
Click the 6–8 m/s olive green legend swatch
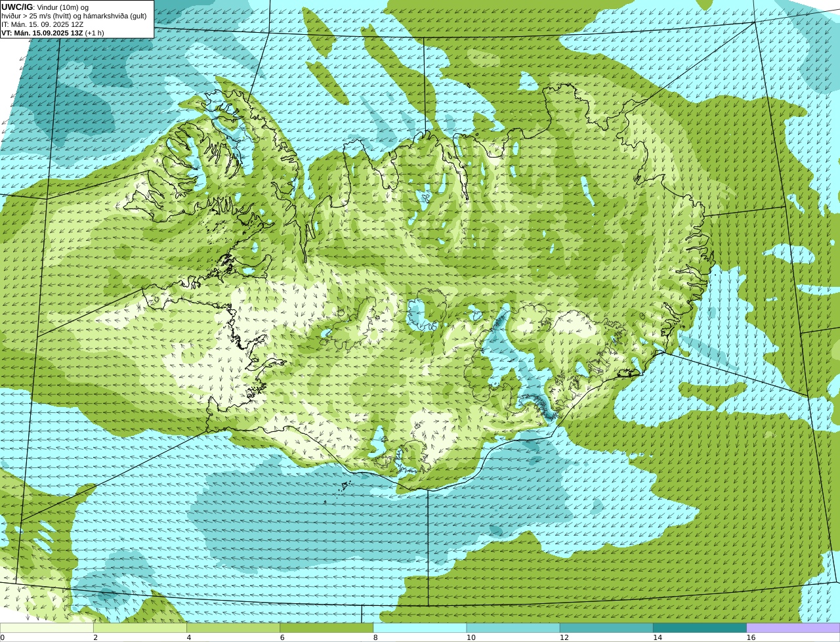click(x=326, y=628)
